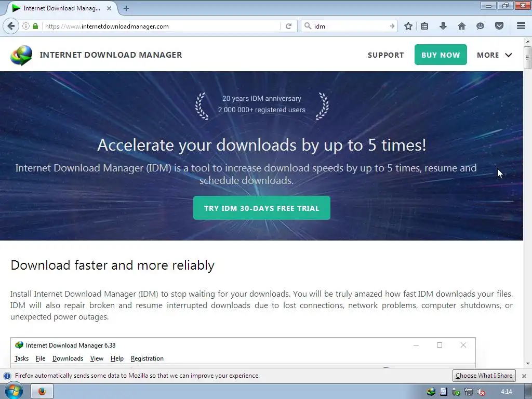
Task: Click the notification bar info icon
Action: click(7, 376)
